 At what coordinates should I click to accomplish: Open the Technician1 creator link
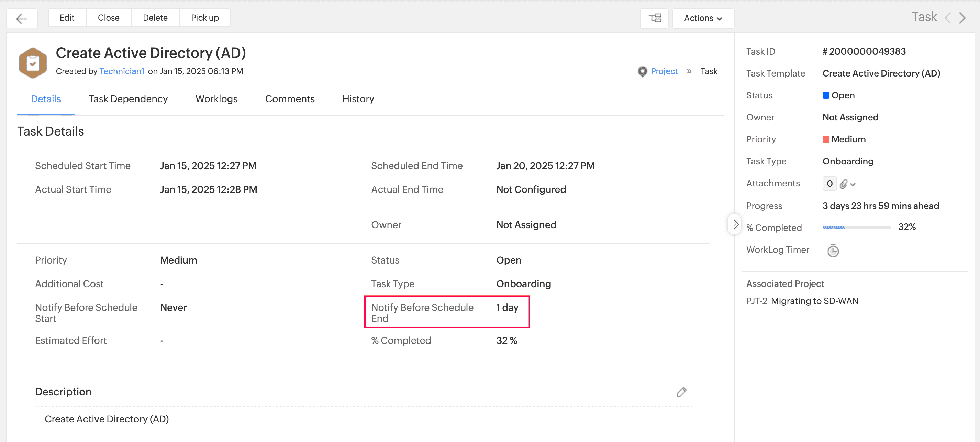coord(122,71)
